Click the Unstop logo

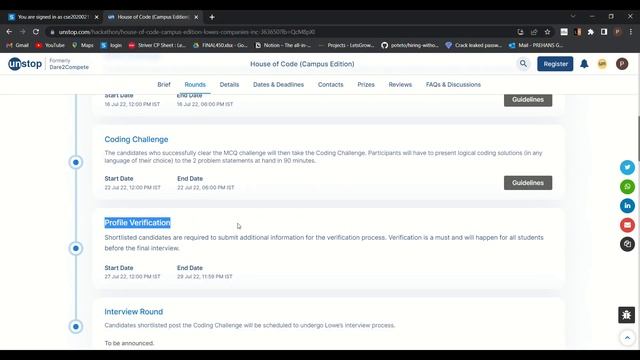tap(25, 64)
